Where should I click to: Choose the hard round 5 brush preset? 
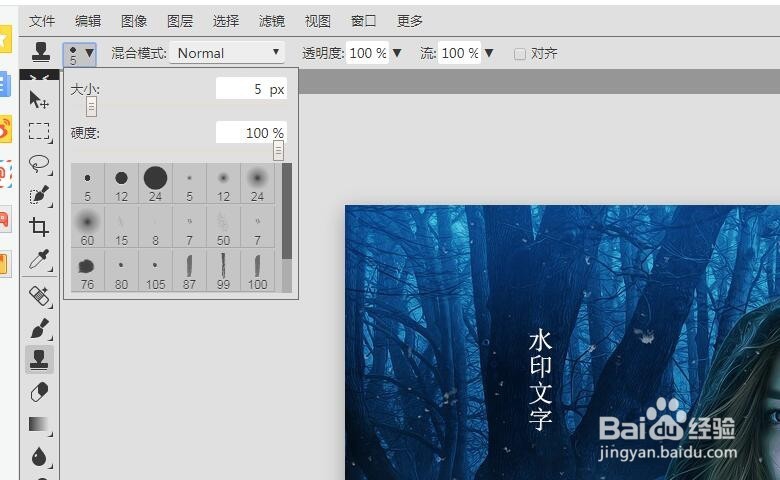tap(88, 184)
